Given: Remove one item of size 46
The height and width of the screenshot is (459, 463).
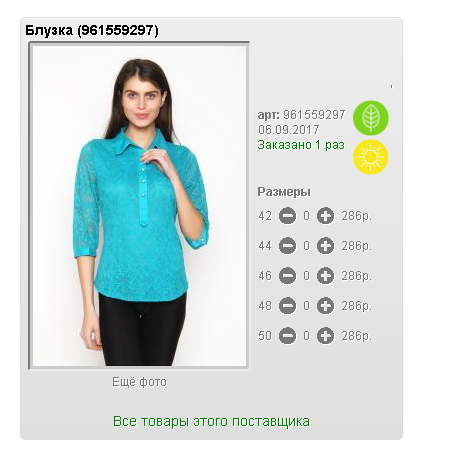Looking at the screenshot, I should tap(287, 276).
